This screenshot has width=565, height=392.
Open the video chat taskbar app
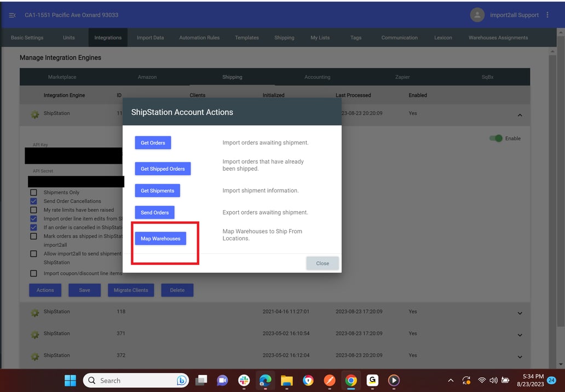coord(222,381)
